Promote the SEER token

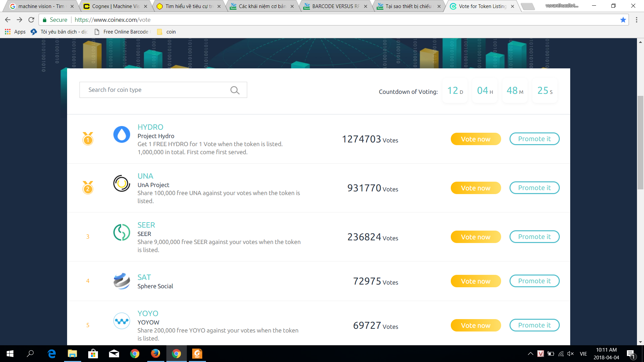click(534, 237)
